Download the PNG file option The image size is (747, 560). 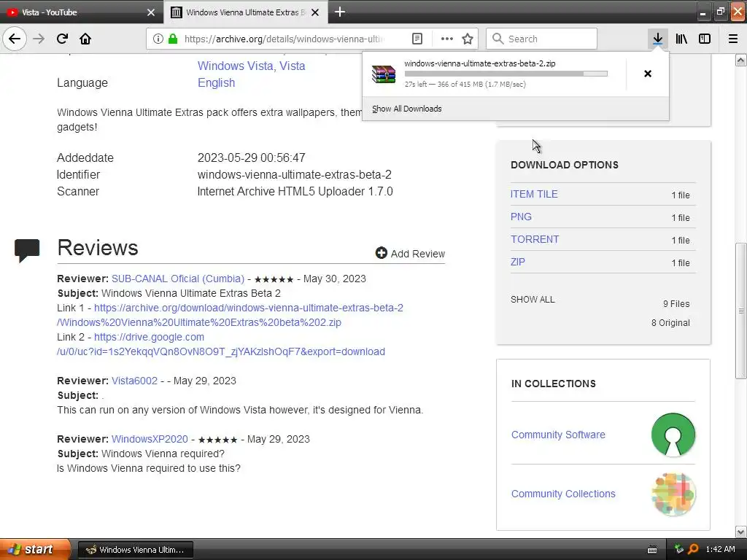pyautogui.click(x=521, y=217)
